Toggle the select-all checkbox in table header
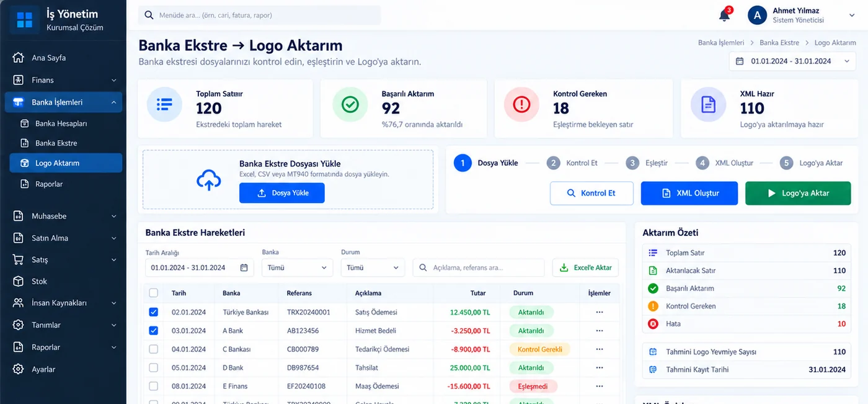Viewport: 868px width, 404px height. [154, 293]
